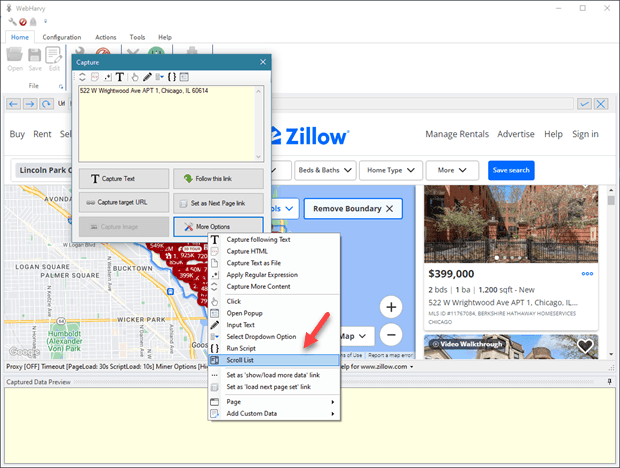Screen dimensions: 620x468
Task: Click the heart favorite icon on second listing
Action: tap(585, 346)
